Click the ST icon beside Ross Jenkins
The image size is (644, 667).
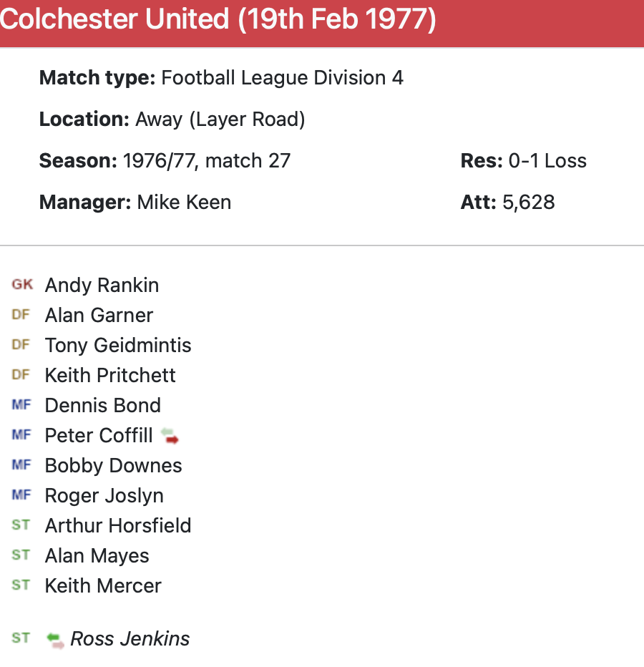tap(21, 638)
